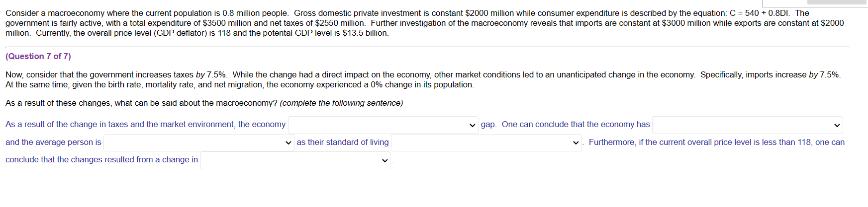Open the 'average person is' dropdown

tap(198, 143)
